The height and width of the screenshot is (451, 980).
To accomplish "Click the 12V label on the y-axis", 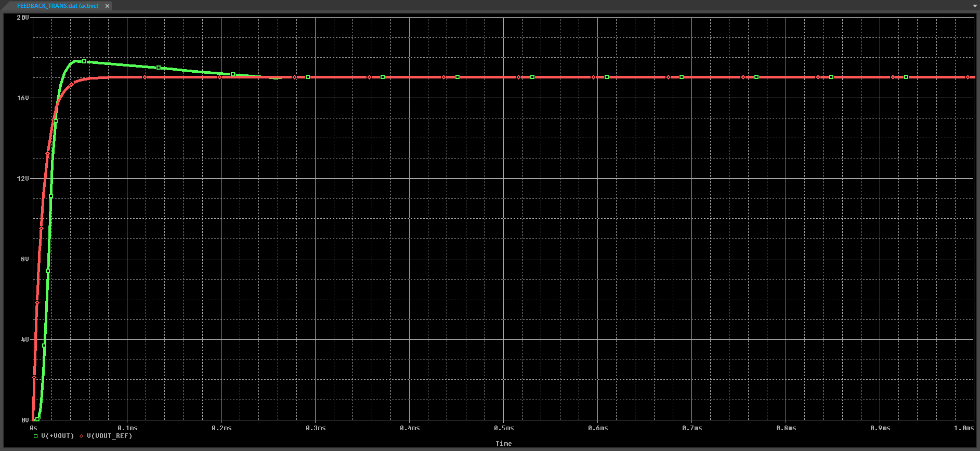I will coord(23,179).
